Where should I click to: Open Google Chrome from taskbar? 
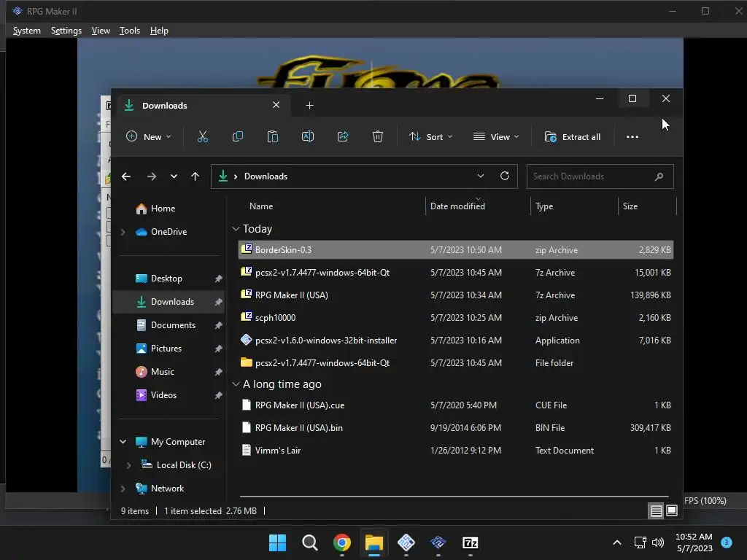click(342, 542)
